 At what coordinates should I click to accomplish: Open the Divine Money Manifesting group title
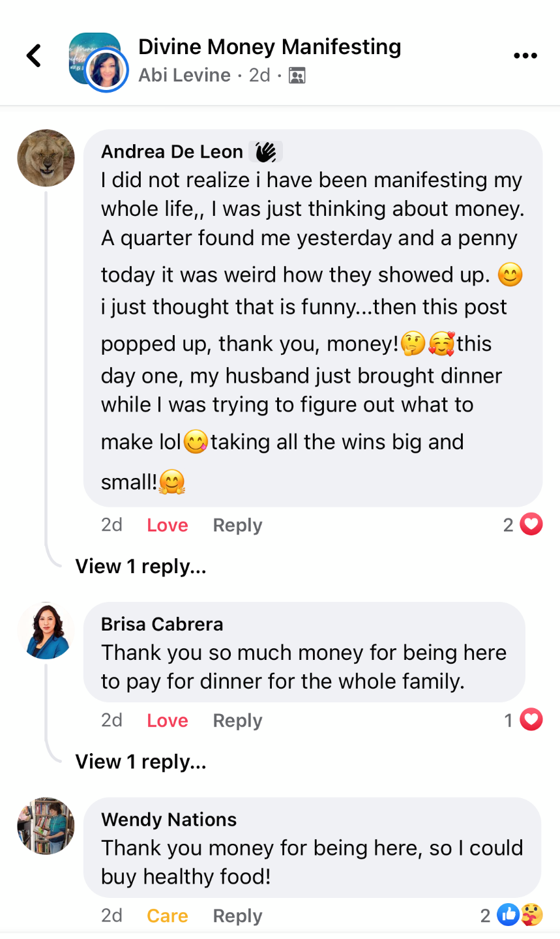click(269, 47)
